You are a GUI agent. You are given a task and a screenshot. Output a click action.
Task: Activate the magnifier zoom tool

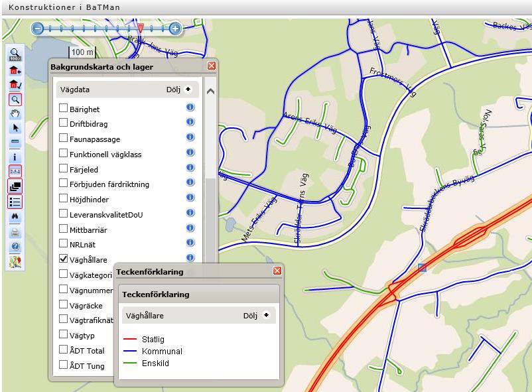pos(15,99)
